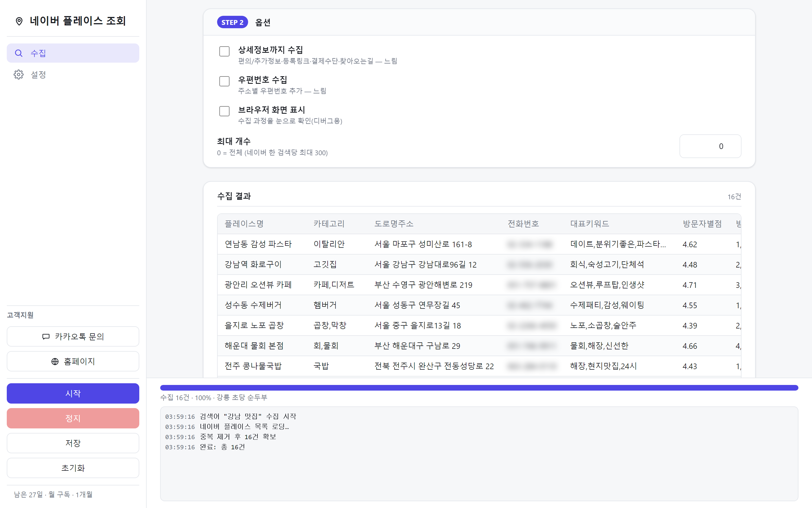This screenshot has height=508, width=812.
Task: Click the chat bubble icon in 카카오톡 문의
Action: point(46,336)
